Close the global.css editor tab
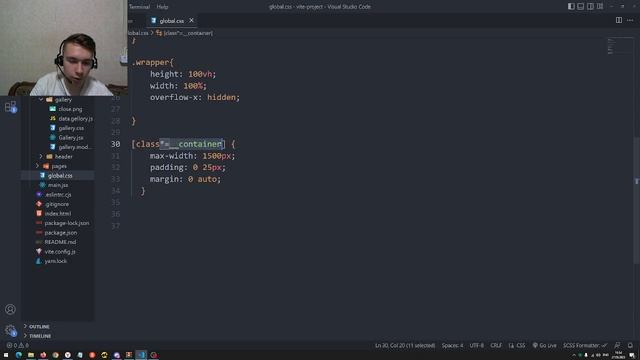Viewport: 640px width, 360px height. (191, 20)
